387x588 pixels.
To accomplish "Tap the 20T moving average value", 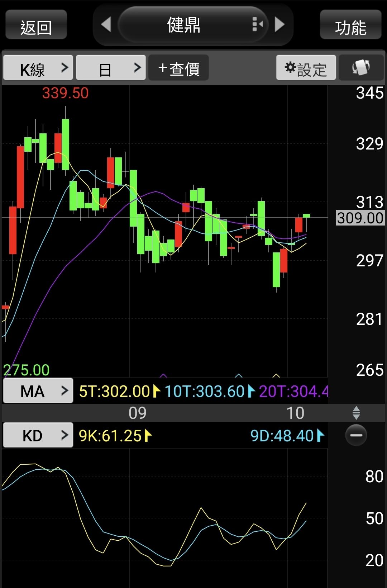I will click(293, 391).
